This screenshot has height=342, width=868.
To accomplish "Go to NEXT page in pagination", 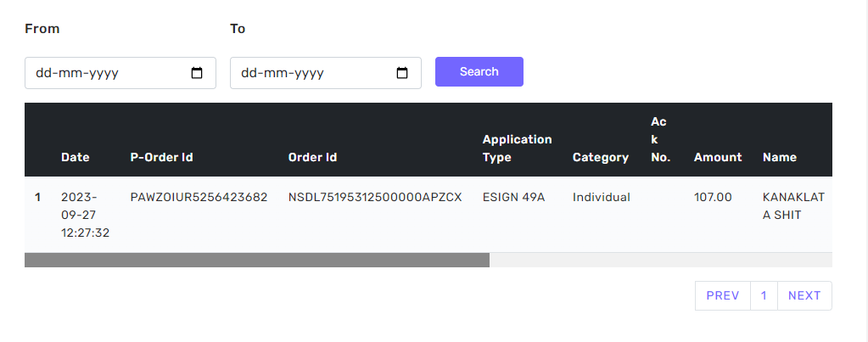I will click(804, 295).
